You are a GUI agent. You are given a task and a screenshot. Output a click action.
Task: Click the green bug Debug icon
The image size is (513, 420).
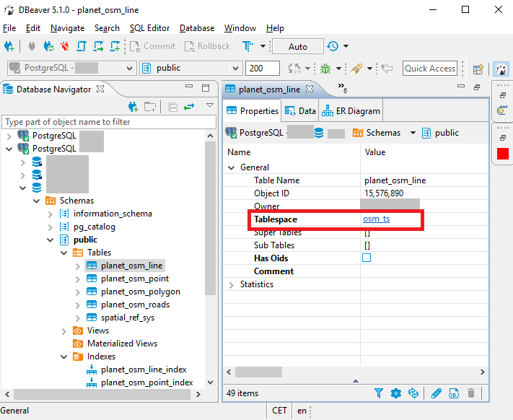(x=325, y=69)
